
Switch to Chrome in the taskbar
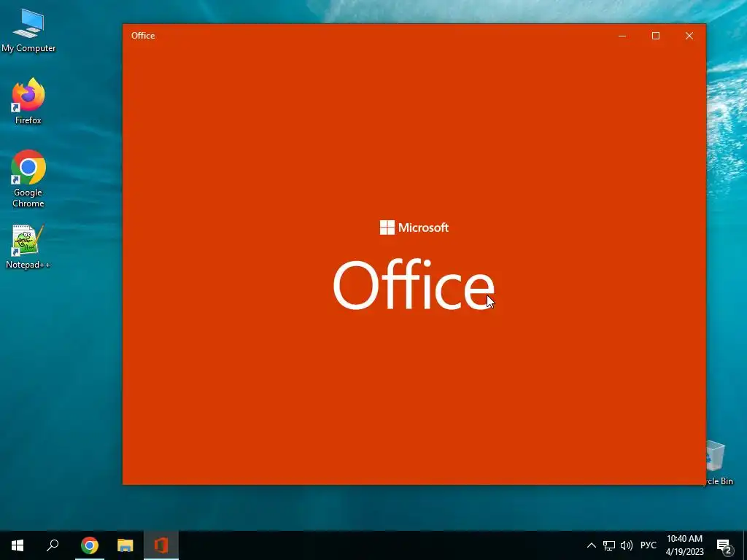coord(89,545)
